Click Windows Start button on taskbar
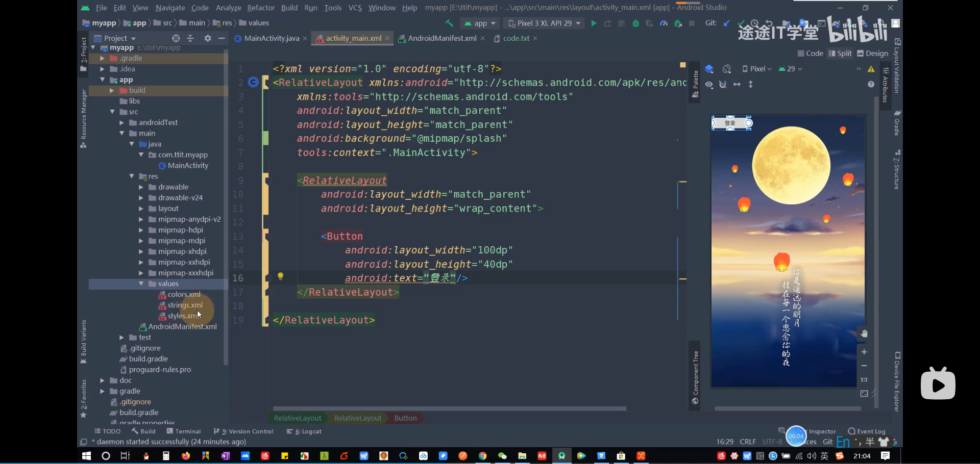 86,456
